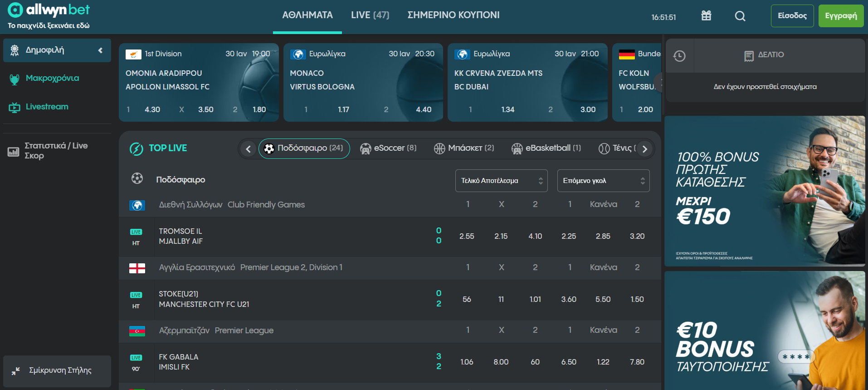Pick odds 4.30 for OMONIA ARADIPPOU
Screen dimensions: 868x390
click(x=152, y=109)
